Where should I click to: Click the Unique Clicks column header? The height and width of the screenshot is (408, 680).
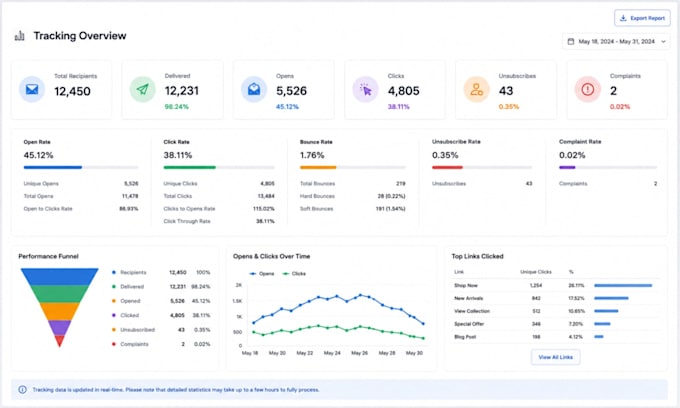(x=536, y=272)
